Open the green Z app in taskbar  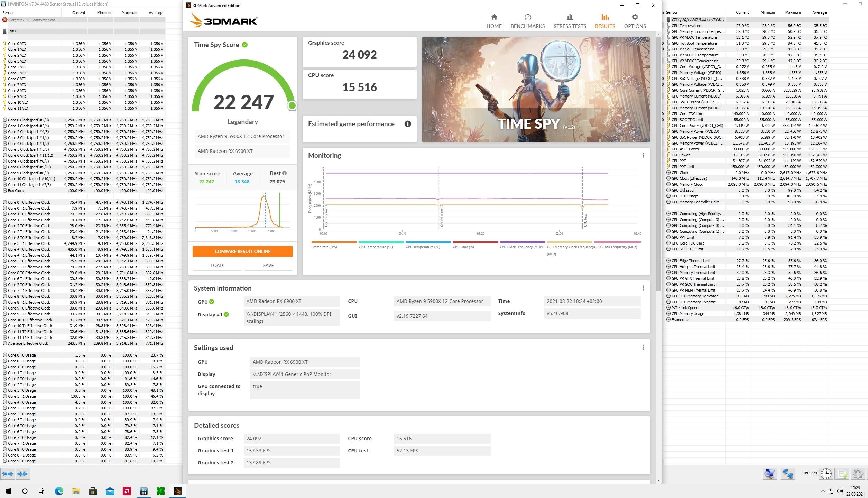coord(161,491)
